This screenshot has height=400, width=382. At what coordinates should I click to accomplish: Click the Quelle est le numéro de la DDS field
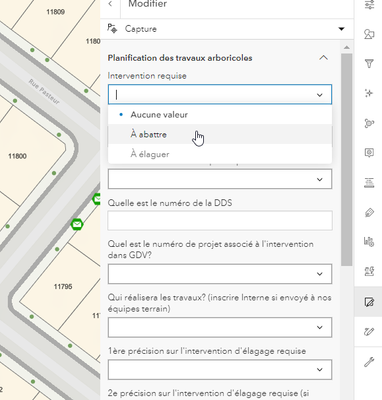(x=220, y=220)
